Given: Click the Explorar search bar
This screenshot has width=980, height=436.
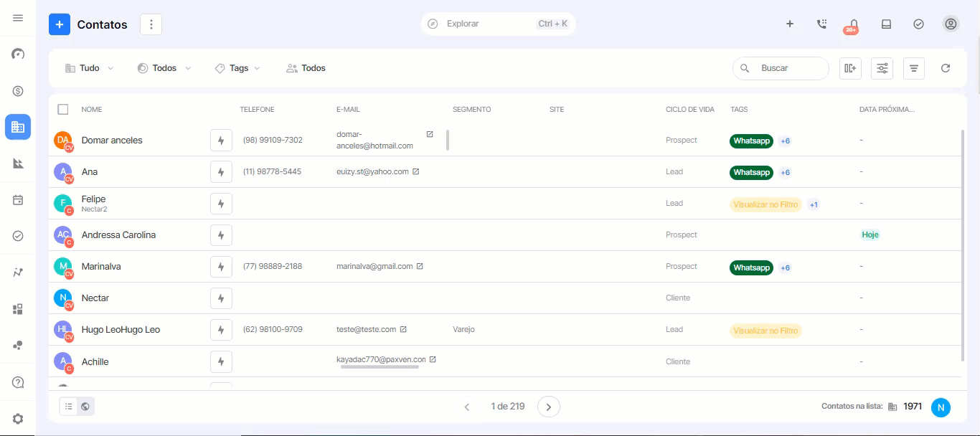Looking at the screenshot, I should [x=499, y=24].
